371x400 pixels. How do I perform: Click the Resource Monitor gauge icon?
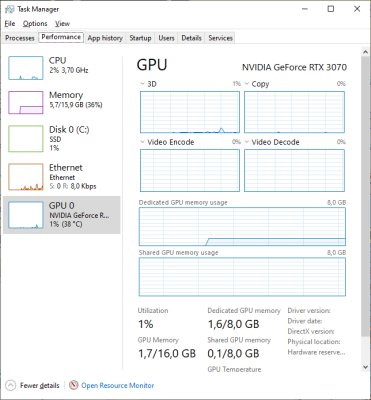click(x=74, y=385)
